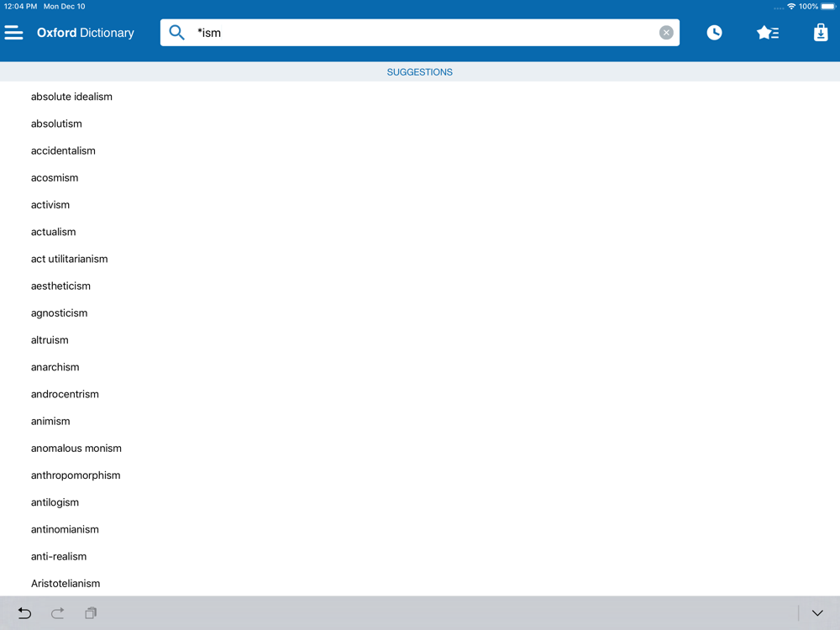Open search history clock icon
The image size is (840, 630).
pos(714,33)
